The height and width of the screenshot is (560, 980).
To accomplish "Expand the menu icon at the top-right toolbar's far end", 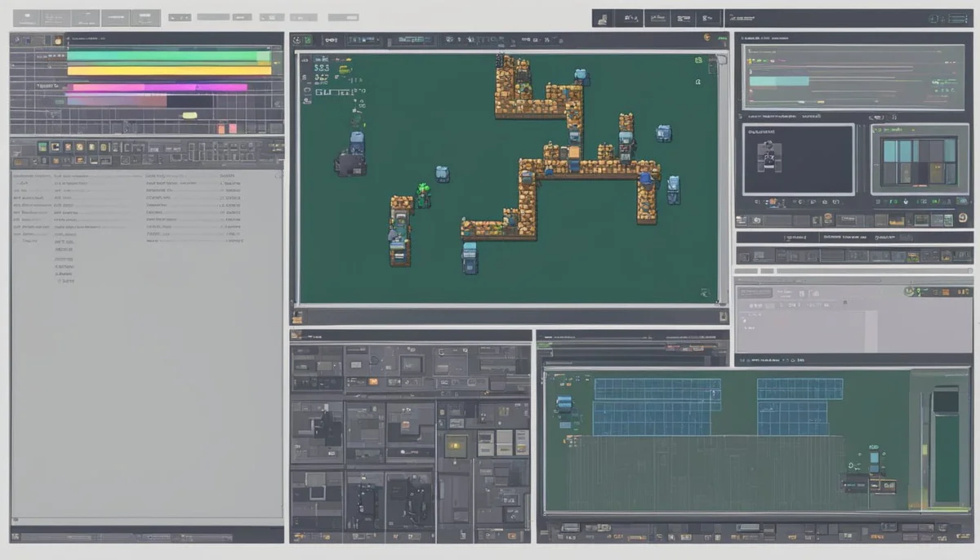I will [960, 18].
